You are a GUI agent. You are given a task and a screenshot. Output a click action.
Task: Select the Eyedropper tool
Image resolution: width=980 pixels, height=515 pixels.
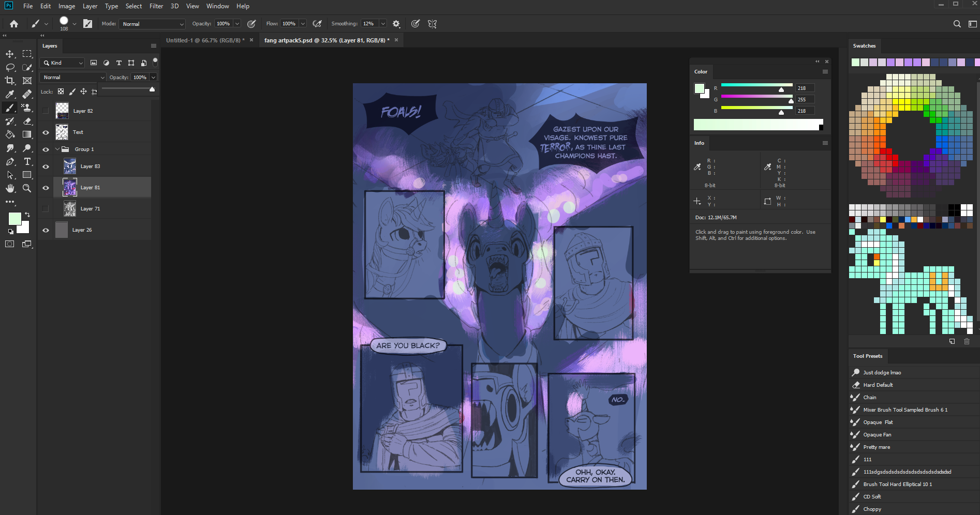coord(10,94)
